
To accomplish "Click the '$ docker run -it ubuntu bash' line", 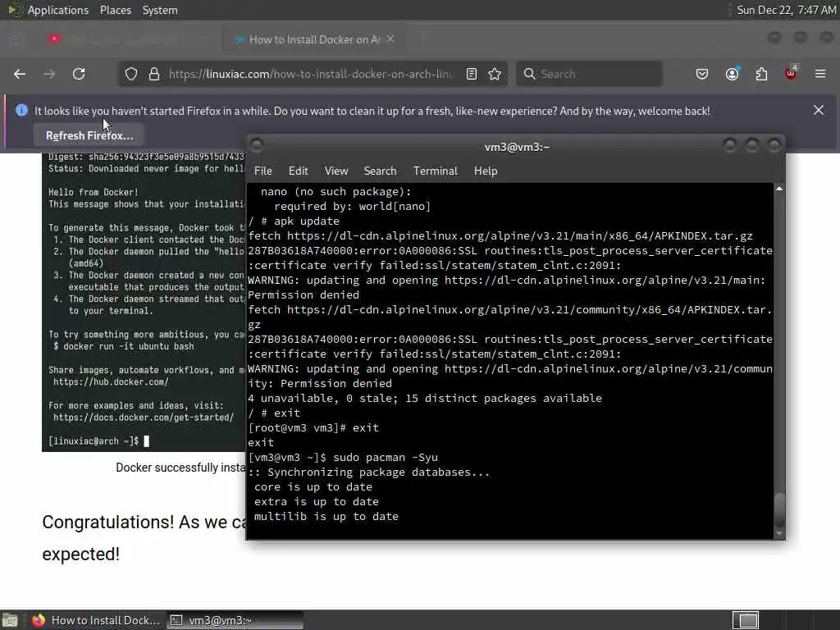I will [x=124, y=347].
